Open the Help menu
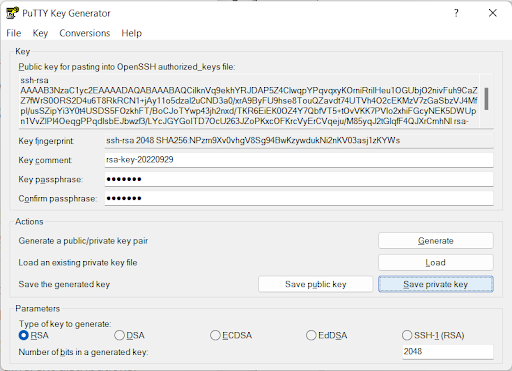 (132, 33)
